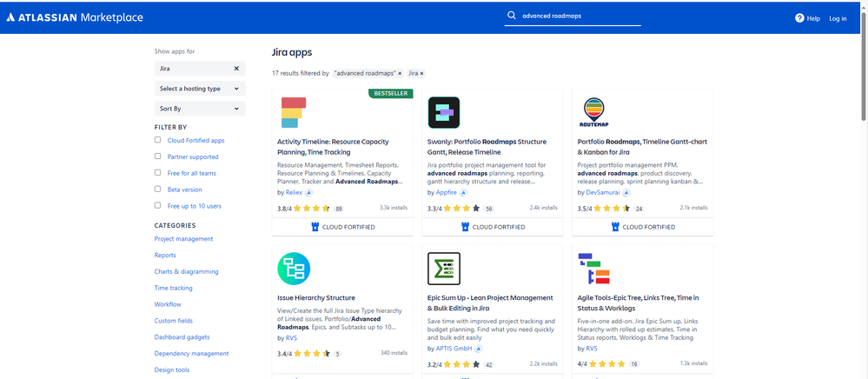The height and width of the screenshot is (379, 868).
Task: Open RVS vendor link on Agile Tools card
Action: 592,349
